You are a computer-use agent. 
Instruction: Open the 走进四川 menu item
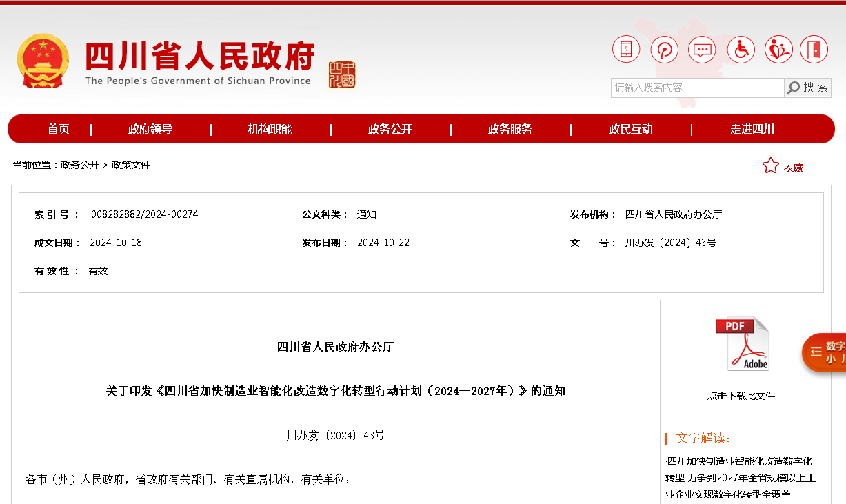pyautogui.click(x=752, y=129)
